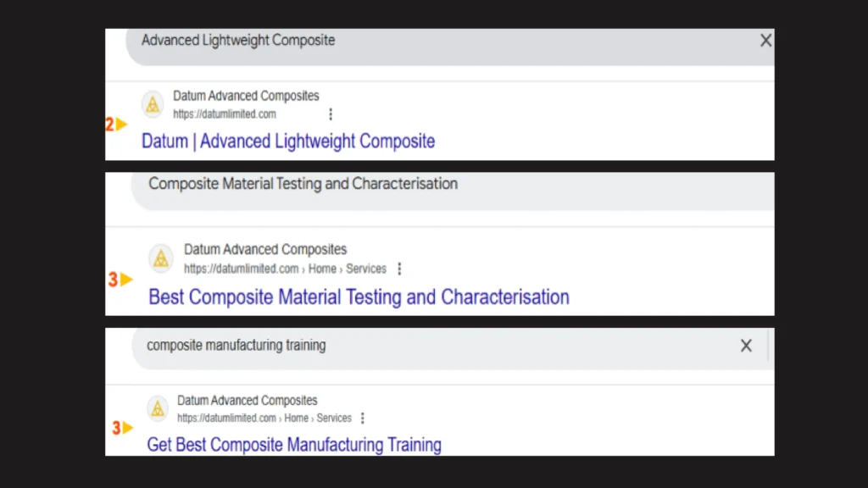The width and height of the screenshot is (868, 488).
Task: Click Datum favicon beside Advanced Lightweight Composite result
Action: 153,104
